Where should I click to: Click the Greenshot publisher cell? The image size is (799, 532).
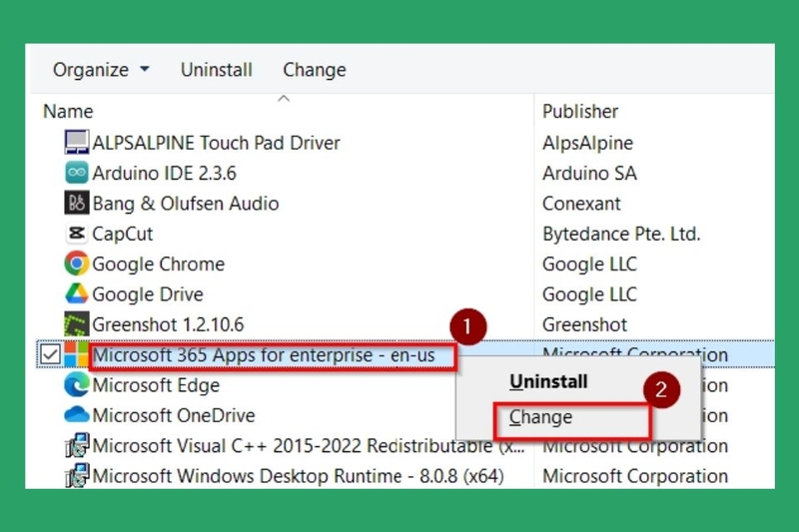pos(584,324)
